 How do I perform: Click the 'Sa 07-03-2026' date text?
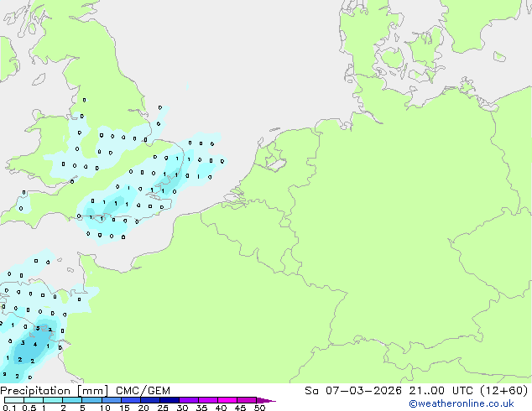pos(353,391)
